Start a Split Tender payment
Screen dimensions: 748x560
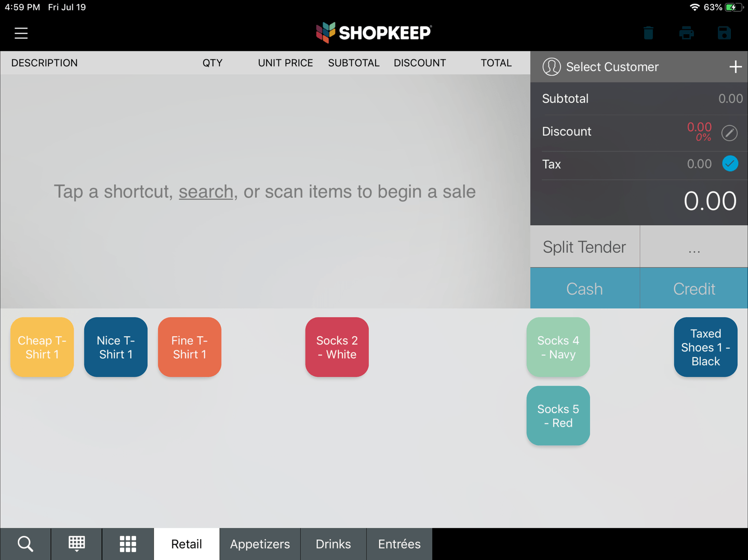584,247
